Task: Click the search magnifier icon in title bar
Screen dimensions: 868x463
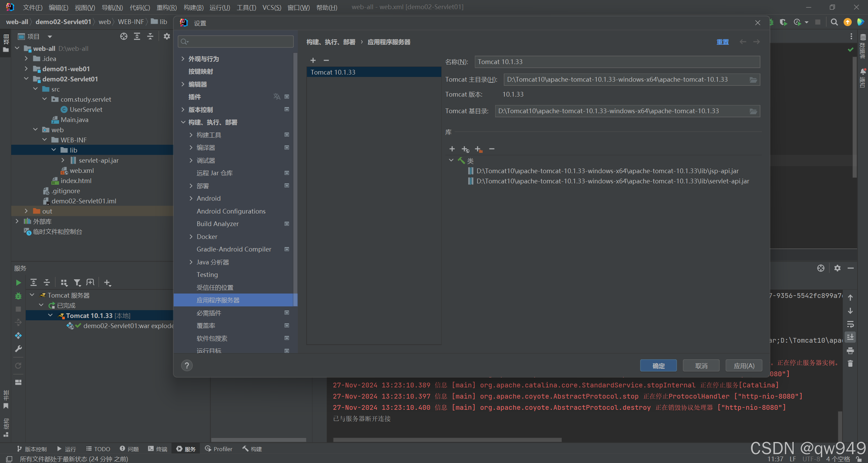Action: click(834, 22)
